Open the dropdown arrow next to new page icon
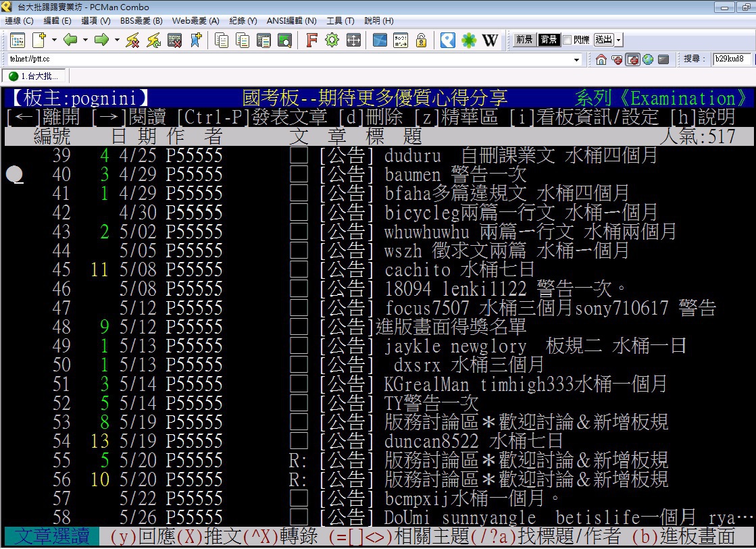 point(54,40)
